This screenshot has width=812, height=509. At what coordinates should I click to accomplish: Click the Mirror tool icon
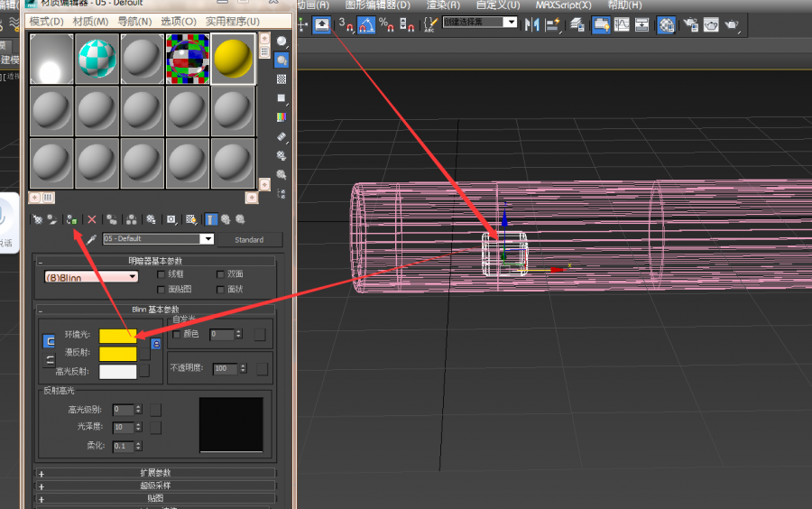[x=532, y=24]
